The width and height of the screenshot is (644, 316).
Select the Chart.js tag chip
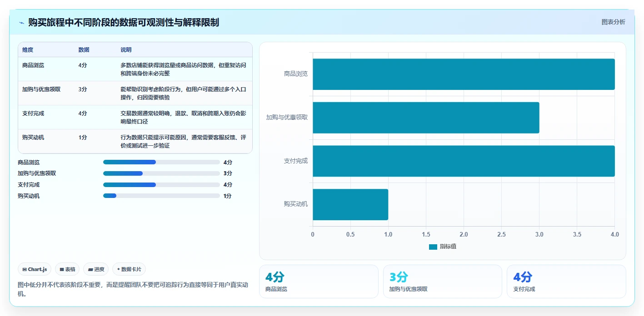35,269
